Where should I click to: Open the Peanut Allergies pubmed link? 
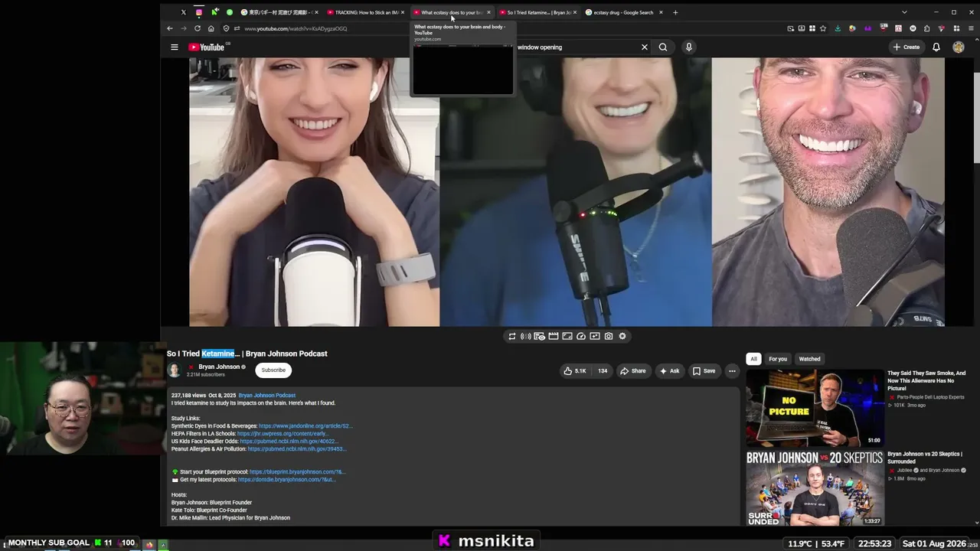point(296,449)
